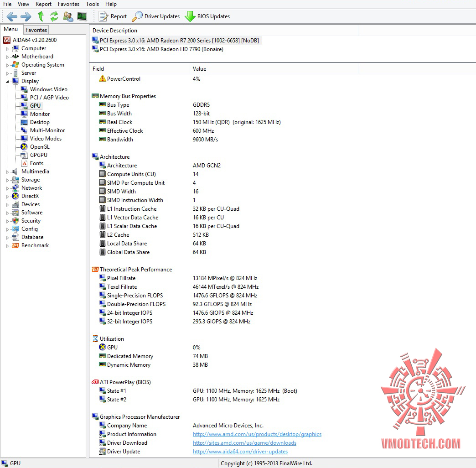Select the Desktop tree item
The height and width of the screenshot is (468, 476).
pos(35,122)
